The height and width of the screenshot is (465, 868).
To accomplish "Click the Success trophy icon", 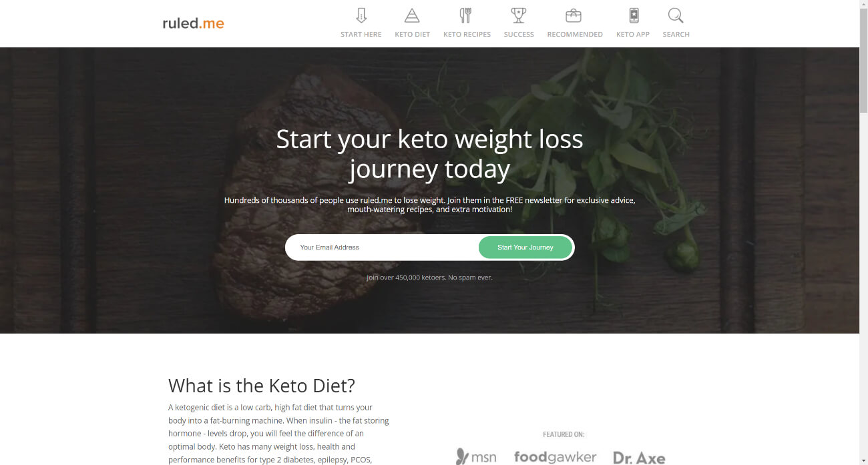I will point(518,15).
